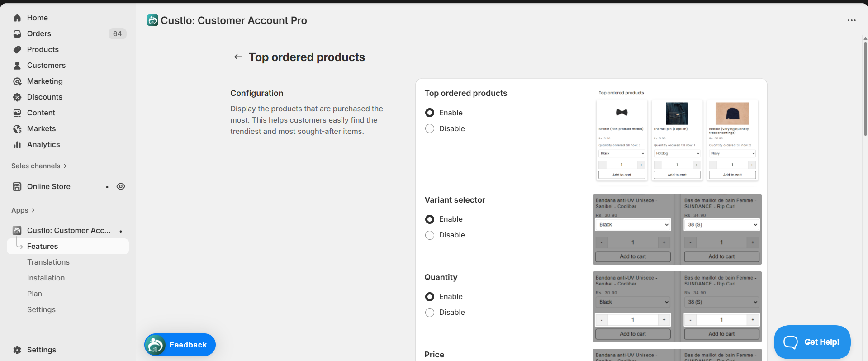Screen dimensions: 868x361
Task: Open Custlo app icon in sidebar
Action: (x=17, y=230)
